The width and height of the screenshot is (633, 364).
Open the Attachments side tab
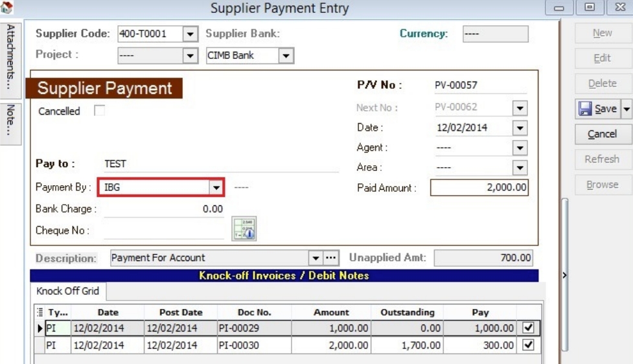coord(11,58)
